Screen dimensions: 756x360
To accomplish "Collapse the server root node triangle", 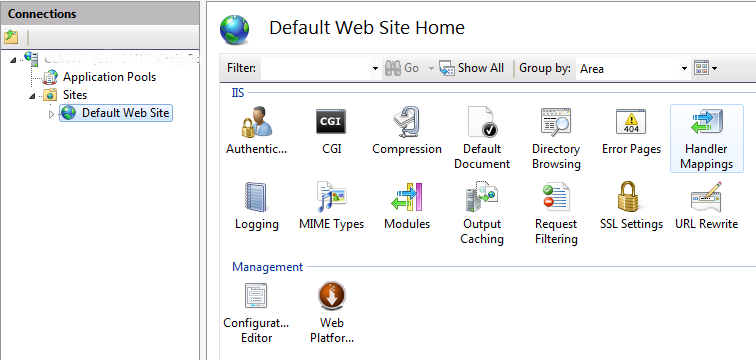I will (13, 60).
